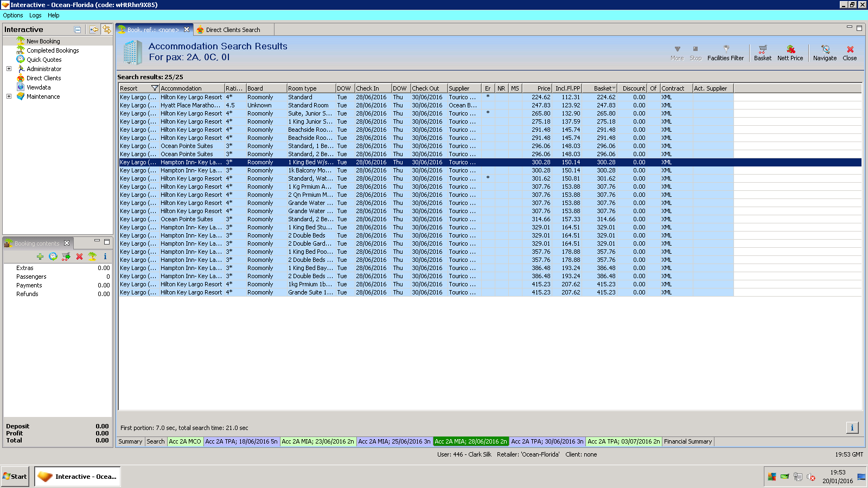
Task: Switch to the Direct Clients Search tab
Action: tap(232, 30)
